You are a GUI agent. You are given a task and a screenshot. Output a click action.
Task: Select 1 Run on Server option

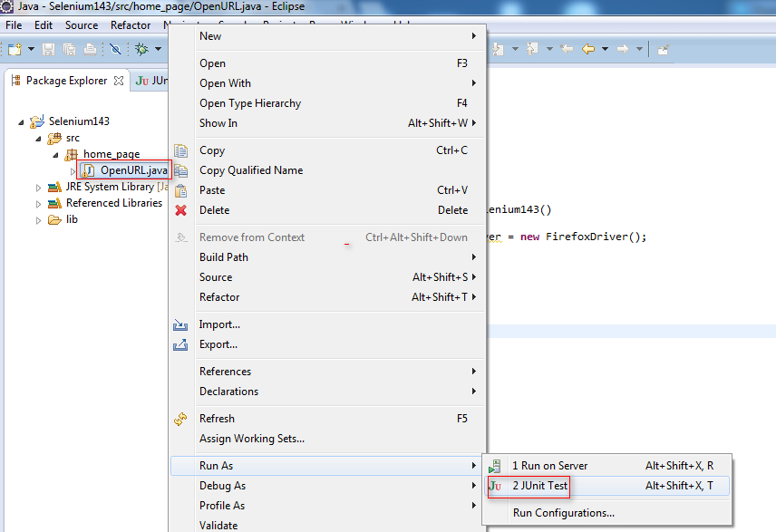pos(607,466)
